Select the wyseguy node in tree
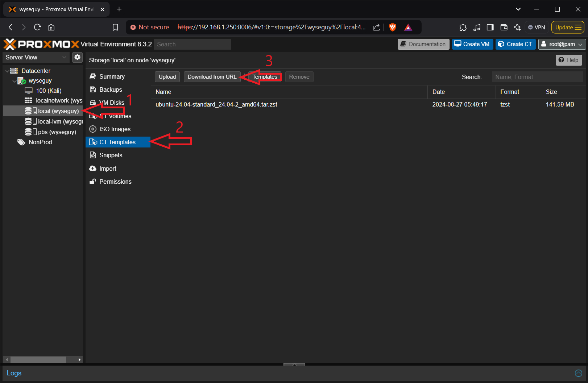This screenshot has width=588, height=383. pos(40,81)
